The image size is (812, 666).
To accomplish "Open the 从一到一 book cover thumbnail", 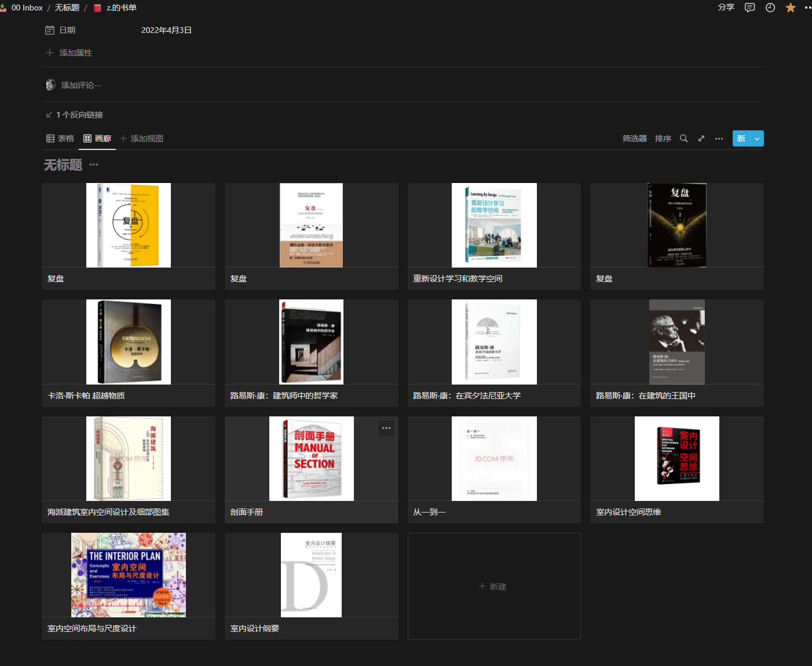I will tap(494, 459).
